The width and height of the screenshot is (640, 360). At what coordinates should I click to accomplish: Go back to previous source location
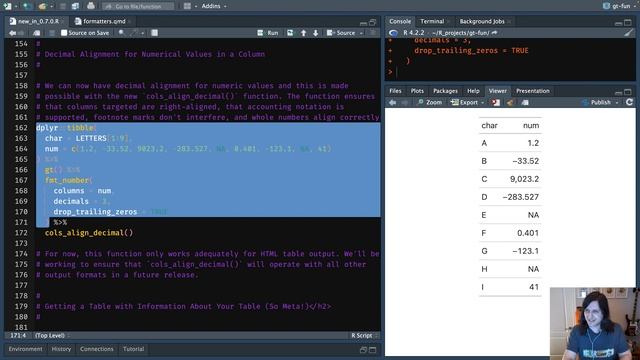click(12, 33)
